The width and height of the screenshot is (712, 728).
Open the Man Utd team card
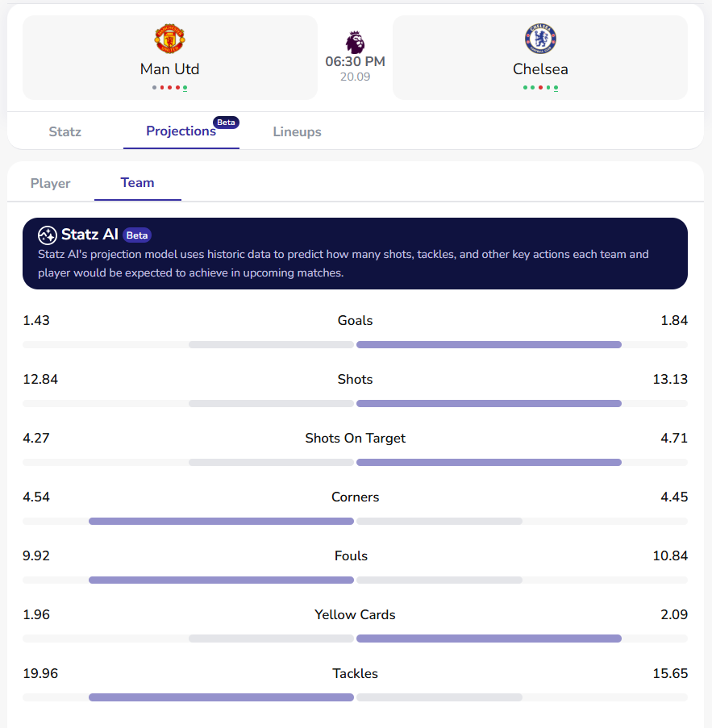coord(169,58)
